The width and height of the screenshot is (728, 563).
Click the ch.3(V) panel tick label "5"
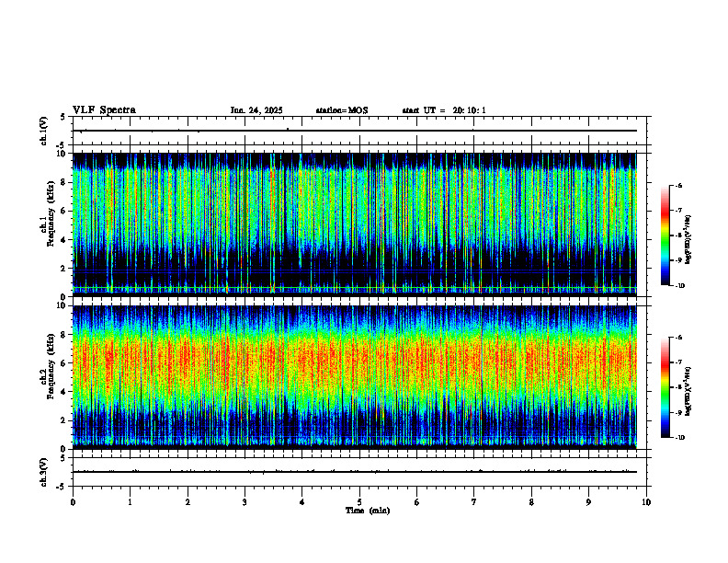coord(63,458)
